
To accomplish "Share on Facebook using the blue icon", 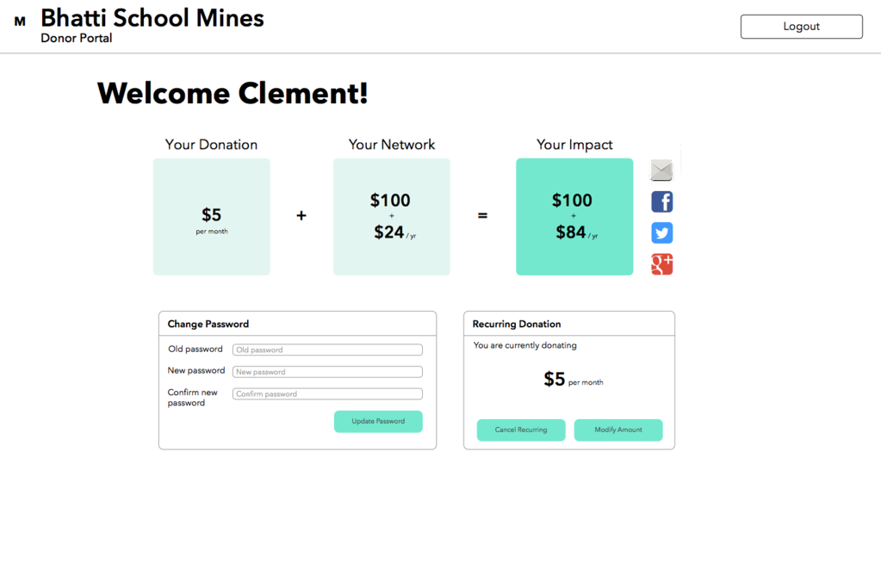I will (662, 201).
